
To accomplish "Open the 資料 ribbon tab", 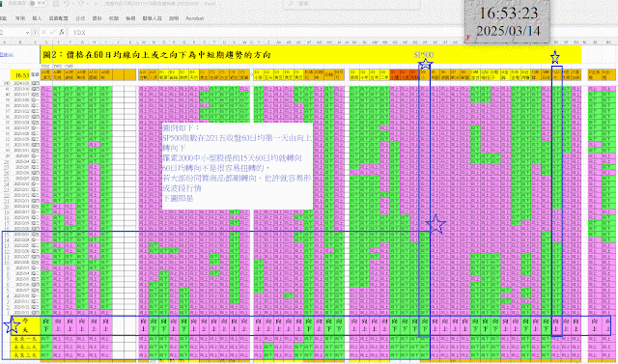I will click(97, 18).
